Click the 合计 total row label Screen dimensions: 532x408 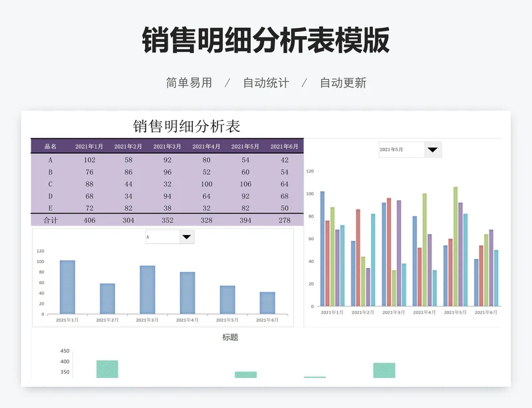(x=51, y=220)
